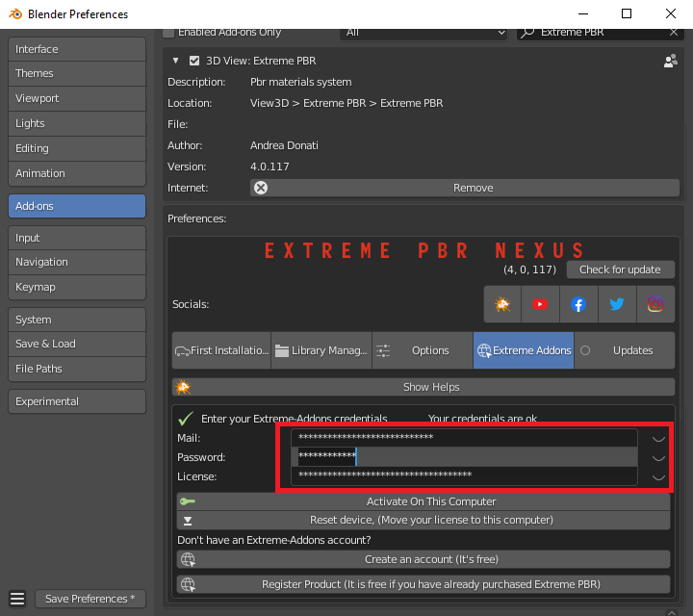Click Show Helps button
The height and width of the screenshot is (616, 693).
click(423, 387)
